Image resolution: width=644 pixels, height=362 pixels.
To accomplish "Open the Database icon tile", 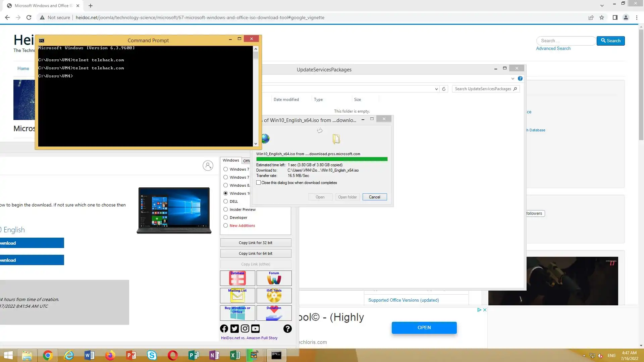I will (237, 278).
